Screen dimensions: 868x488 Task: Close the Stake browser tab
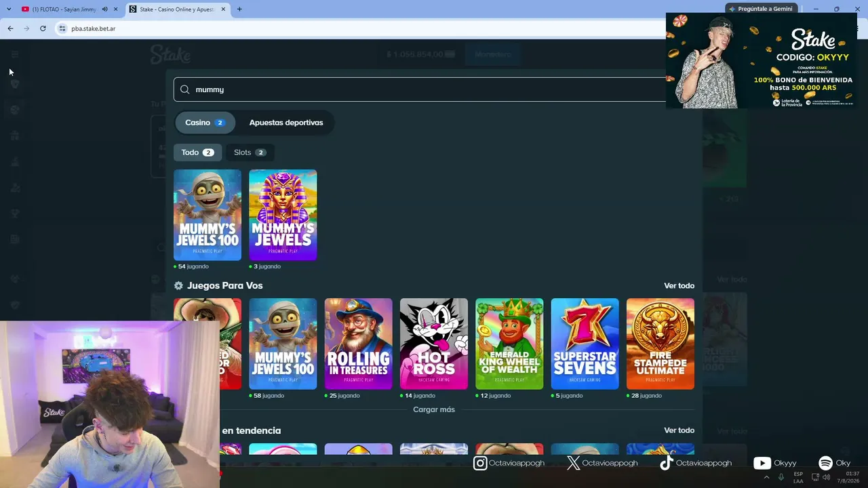click(x=223, y=9)
